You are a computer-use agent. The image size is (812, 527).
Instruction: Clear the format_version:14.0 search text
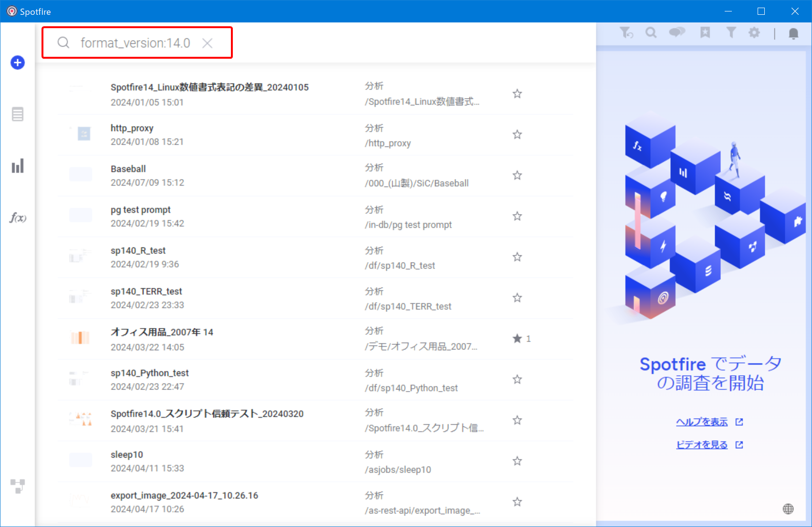click(x=207, y=43)
